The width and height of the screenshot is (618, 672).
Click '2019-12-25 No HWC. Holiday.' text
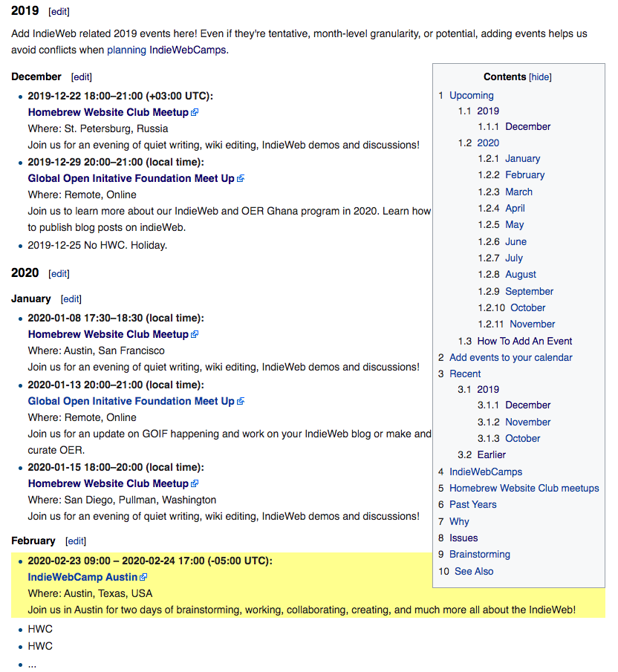coord(97,246)
